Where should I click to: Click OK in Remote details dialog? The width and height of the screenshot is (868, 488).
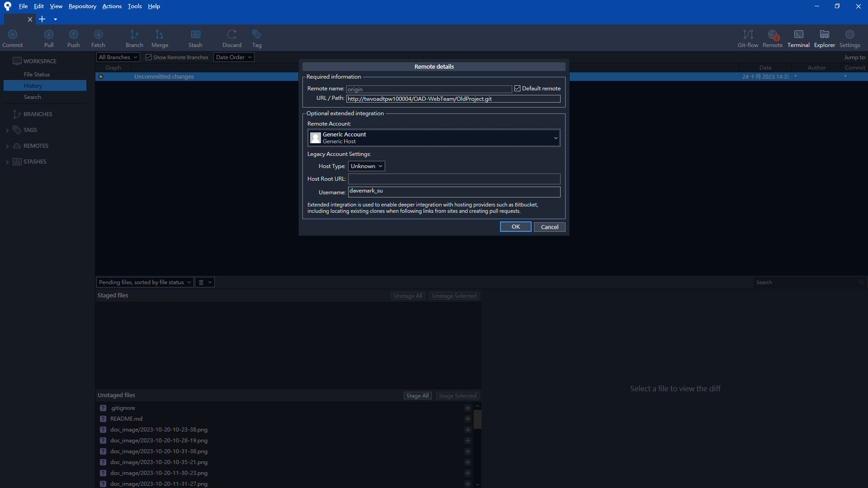click(515, 227)
